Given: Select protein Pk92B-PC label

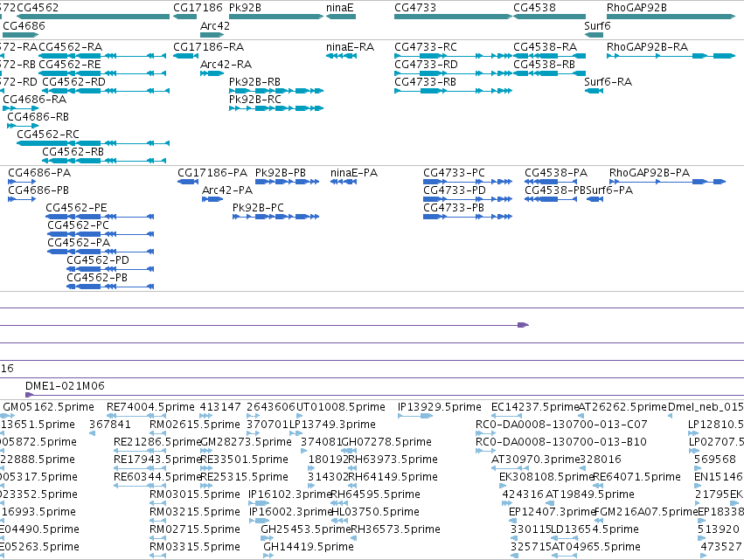Looking at the screenshot, I should tap(258, 208).
